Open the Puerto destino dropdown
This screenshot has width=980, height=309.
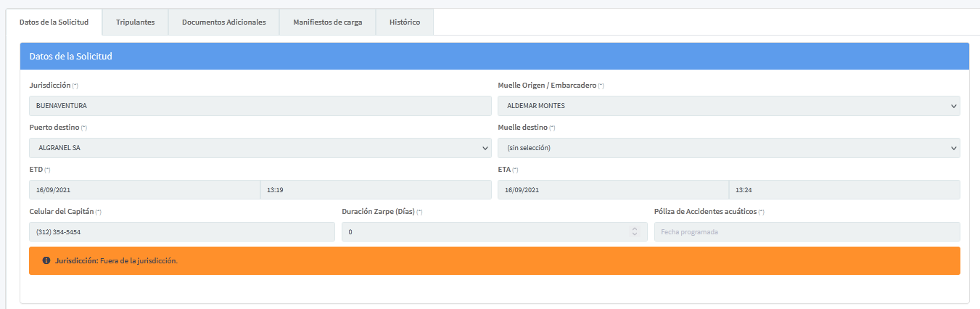pos(260,148)
